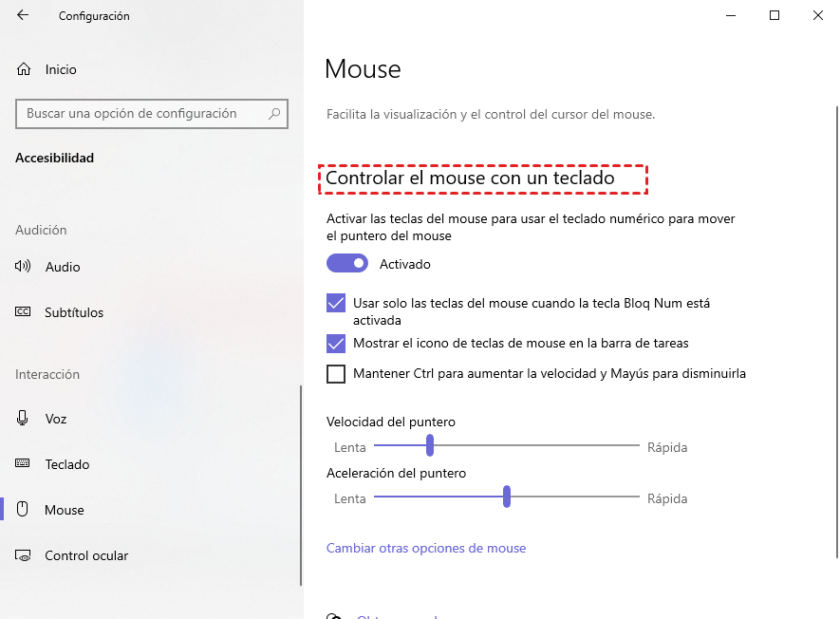This screenshot has width=840, height=619.
Task: Maximize the Configuración window
Action: pyautogui.click(x=775, y=15)
